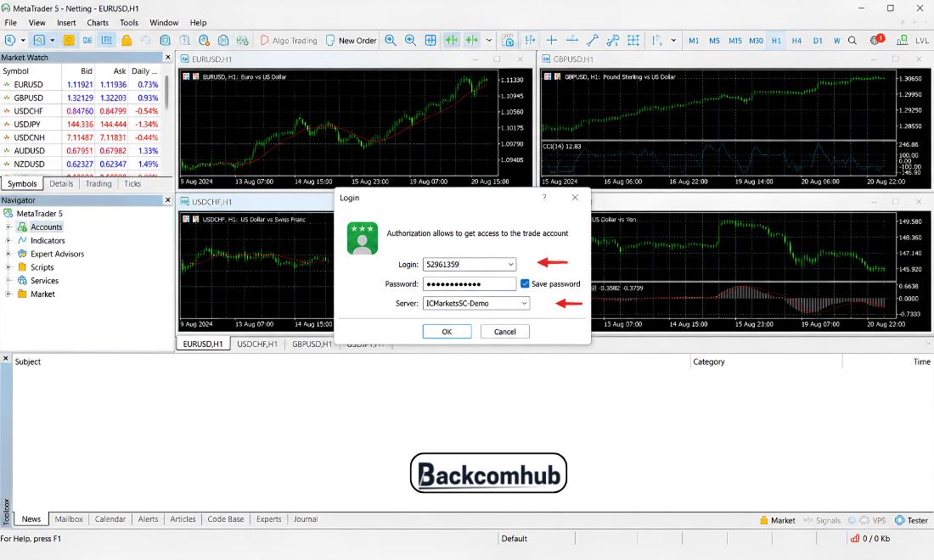Viewport: 934px width, 560px height.
Task: Close the Navigator panel
Action: [x=167, y=200]
